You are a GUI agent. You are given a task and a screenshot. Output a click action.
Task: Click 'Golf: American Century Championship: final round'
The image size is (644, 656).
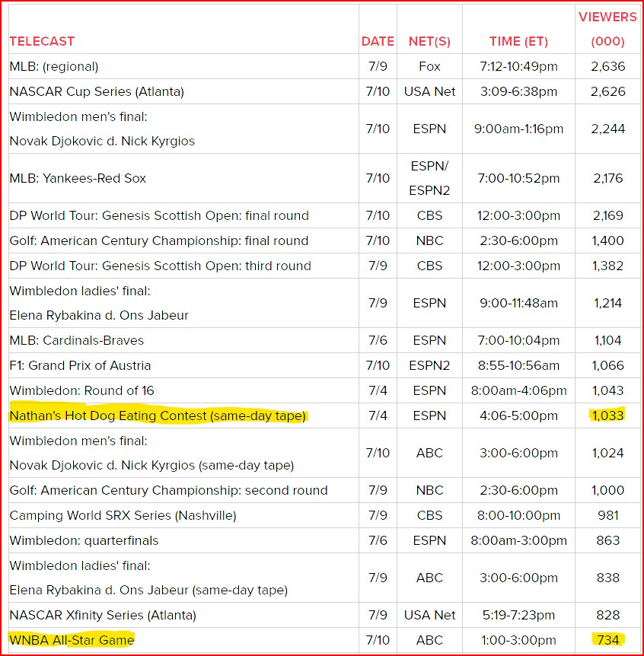(158, 240)
